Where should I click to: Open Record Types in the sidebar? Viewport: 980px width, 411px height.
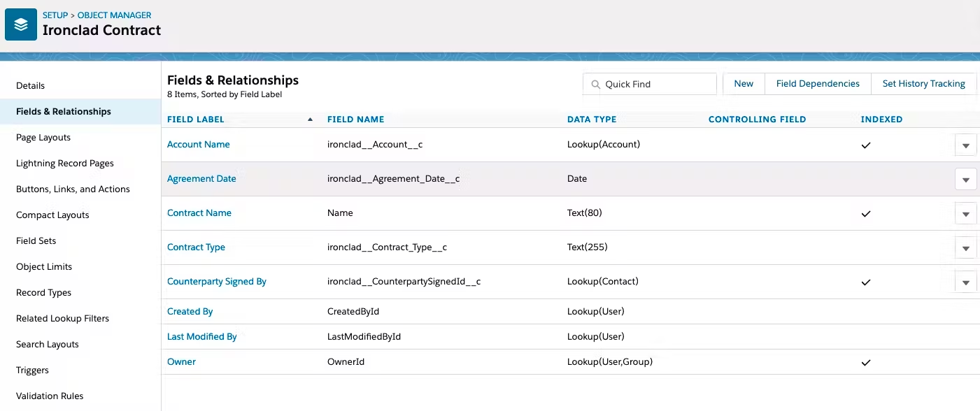pos(43,292)
